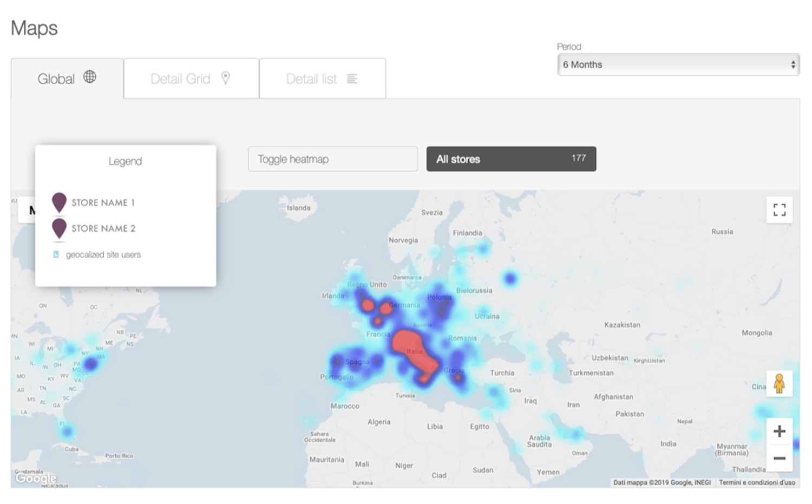Image resolution: width=812 pixels, height=504 pixels.
Task: Click the location pin icon on Detail Grid
Action: pos(226,78)
